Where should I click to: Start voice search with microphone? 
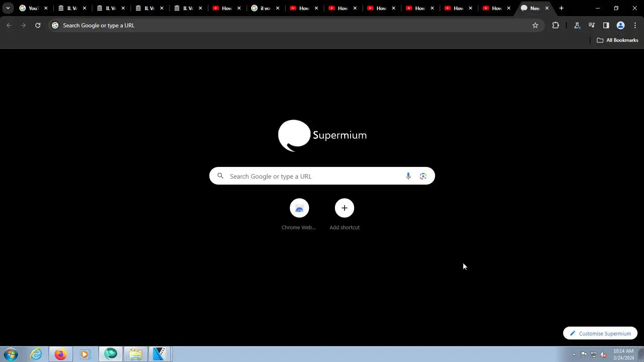(x=408, y=176)
